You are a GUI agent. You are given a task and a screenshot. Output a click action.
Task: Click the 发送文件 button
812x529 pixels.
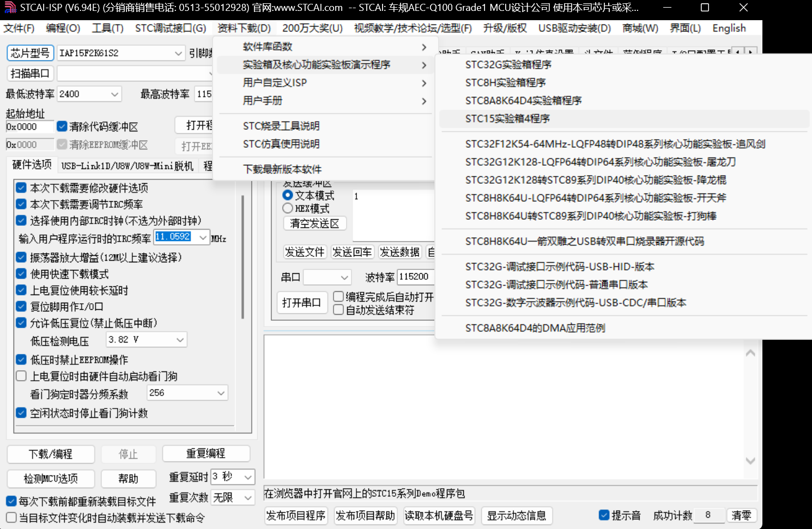pos(304,252)
